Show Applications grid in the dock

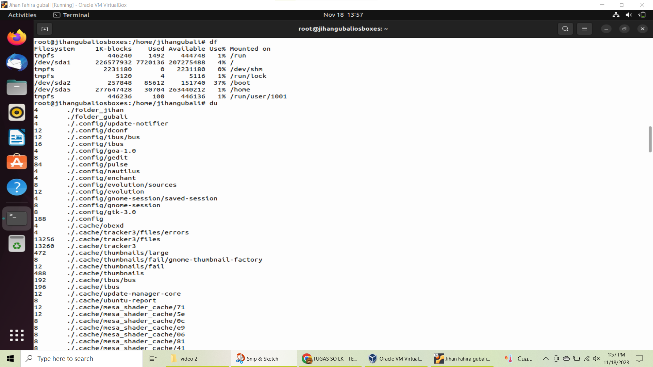tap(17, 335)
